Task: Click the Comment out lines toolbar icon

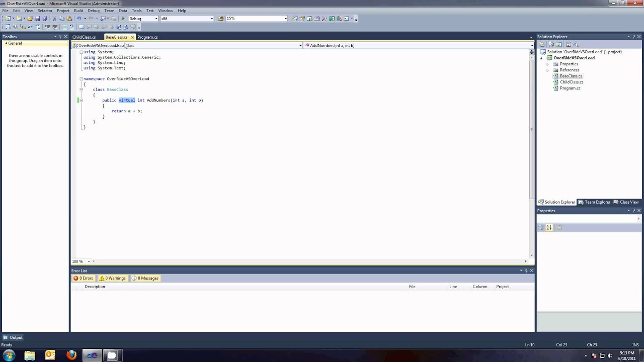Action: [64, 27]
